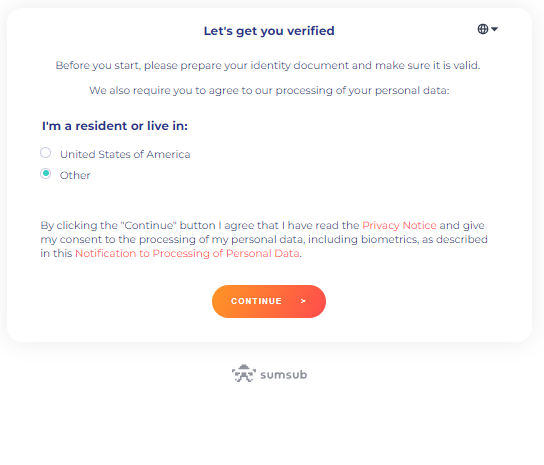Viewport: 544px width, 465px height.
Task: Click the We also require you to agree text
Action: click(x=269, y=91)
